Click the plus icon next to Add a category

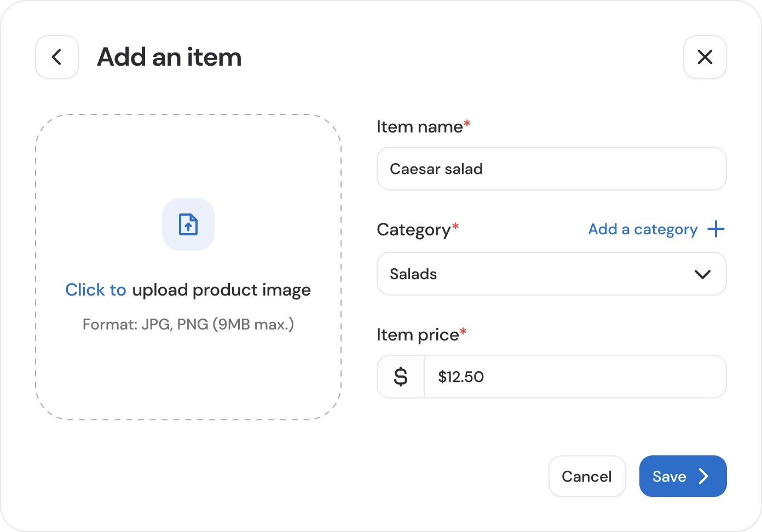(x=715, y=229)
